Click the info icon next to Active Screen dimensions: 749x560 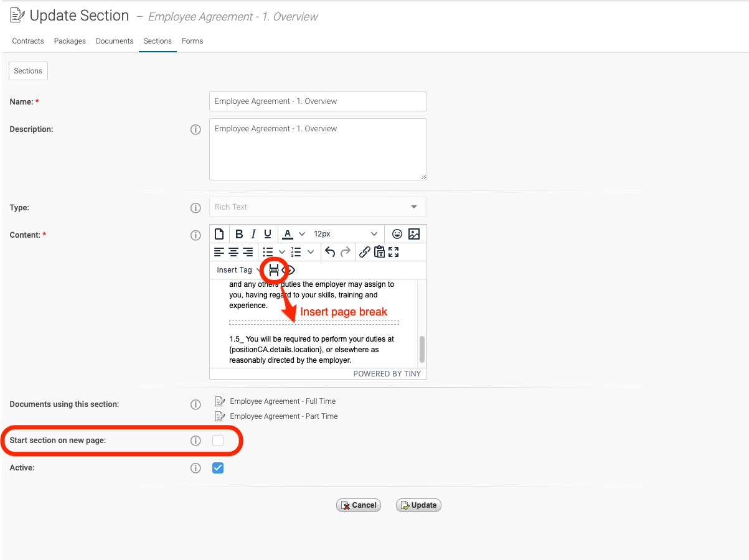tap(195, 468)
